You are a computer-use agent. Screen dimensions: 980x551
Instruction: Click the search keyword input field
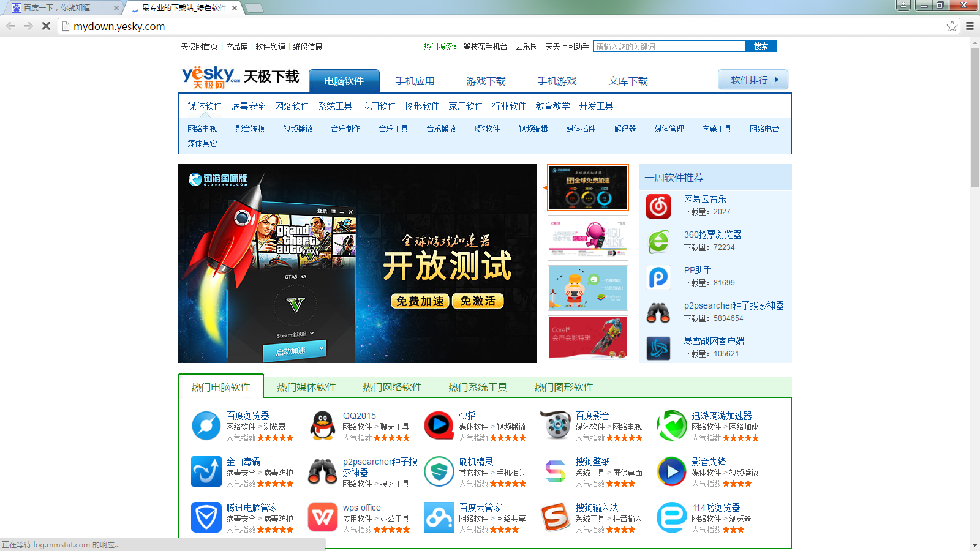[x=669, y=47]
